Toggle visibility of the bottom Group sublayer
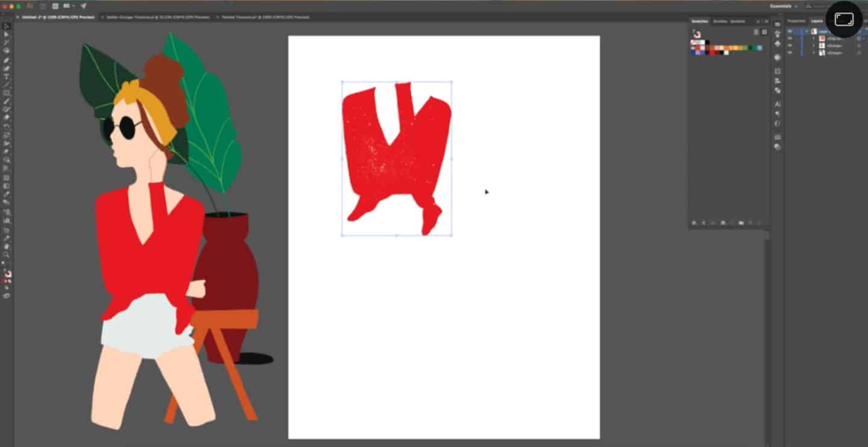The width and height of the screenshot is (868, 447). [x=790, y=52]
